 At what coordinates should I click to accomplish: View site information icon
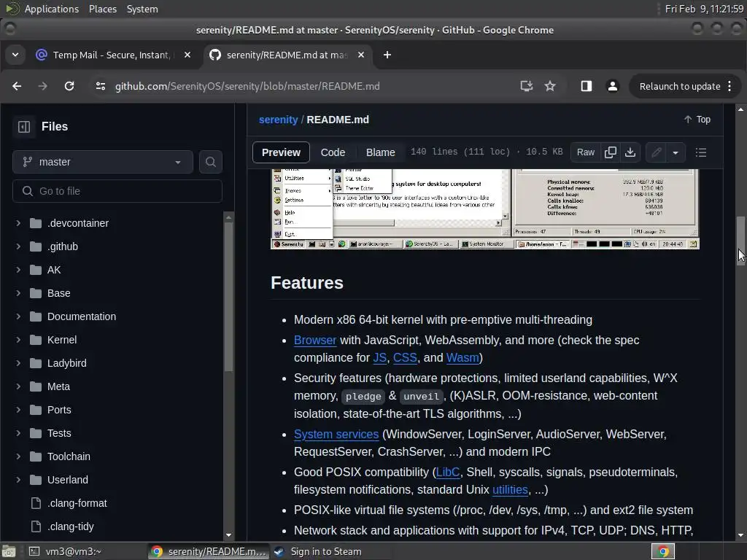pos(101,86)
